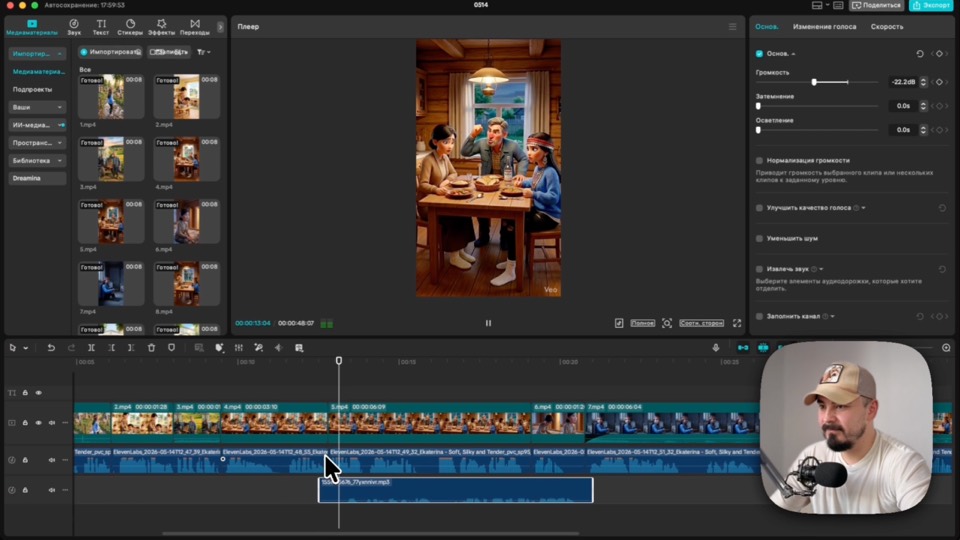This screenshot has height=540, width=960.
Task: Click the Поделиться button
Action: pyautogui.click(x=876, y=6)
